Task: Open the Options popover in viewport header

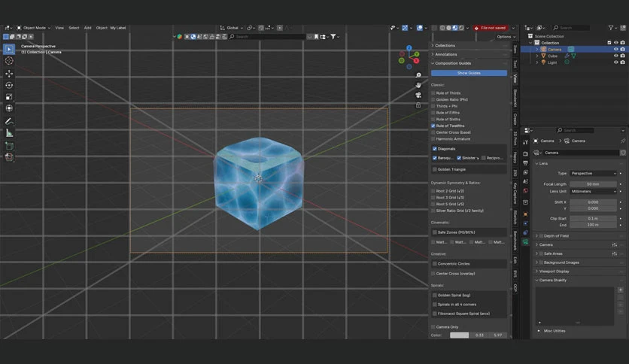Action: pos(506,37)
